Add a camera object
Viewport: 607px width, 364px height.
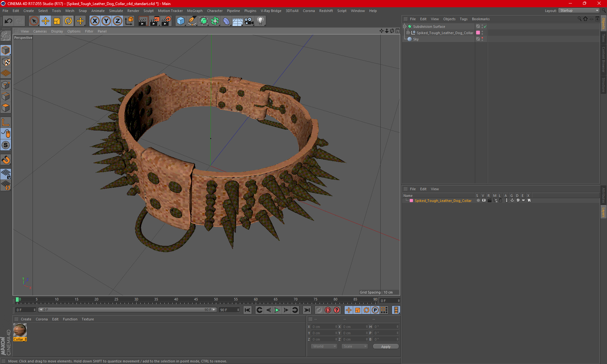point(249,21)
